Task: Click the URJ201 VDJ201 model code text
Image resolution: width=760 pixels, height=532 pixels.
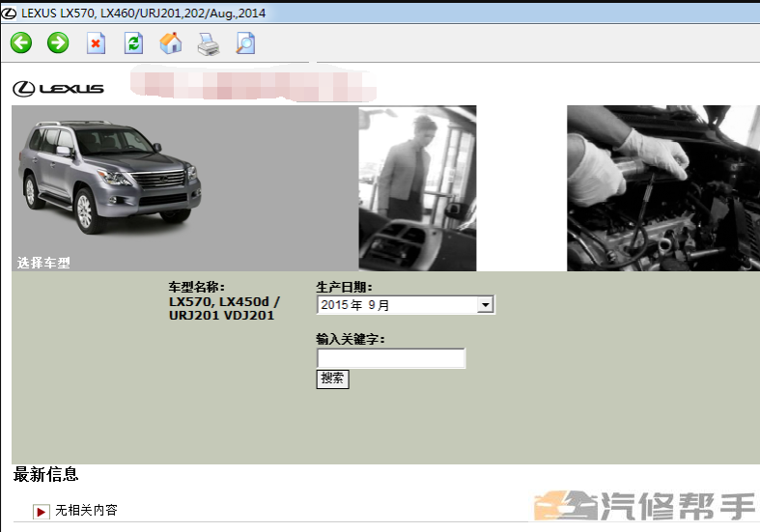Action: click(221, 315)
